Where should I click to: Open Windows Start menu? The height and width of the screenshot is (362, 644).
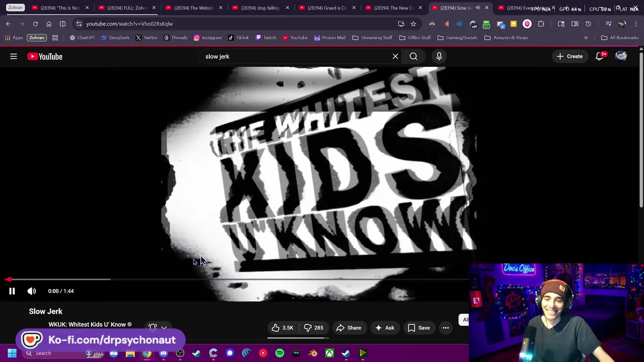pyautogui.click(x=12, y=353)
